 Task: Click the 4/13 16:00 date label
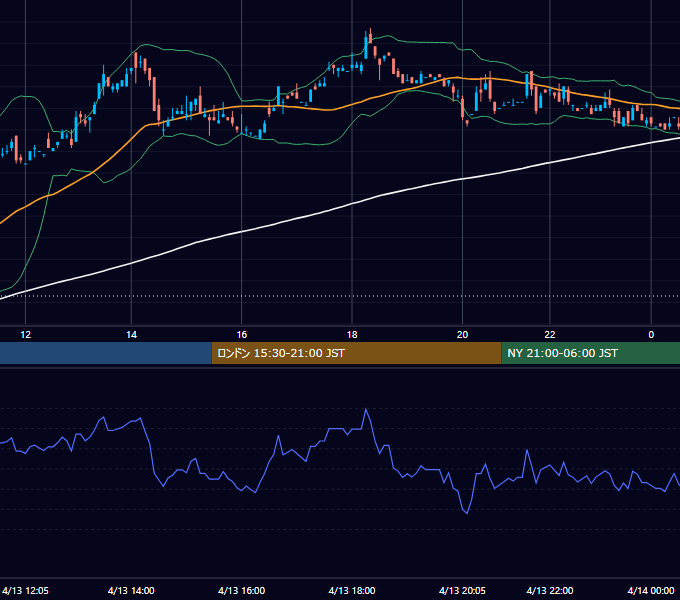coord(242,591)
